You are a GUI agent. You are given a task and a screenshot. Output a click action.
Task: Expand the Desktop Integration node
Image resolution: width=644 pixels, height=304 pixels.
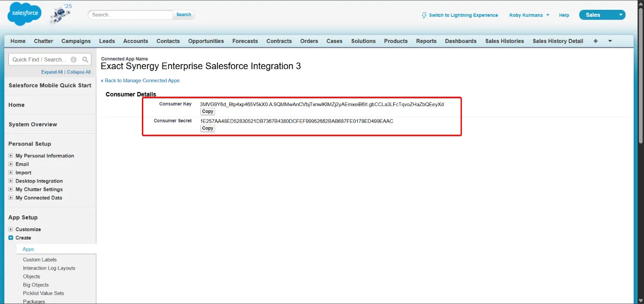11,181
